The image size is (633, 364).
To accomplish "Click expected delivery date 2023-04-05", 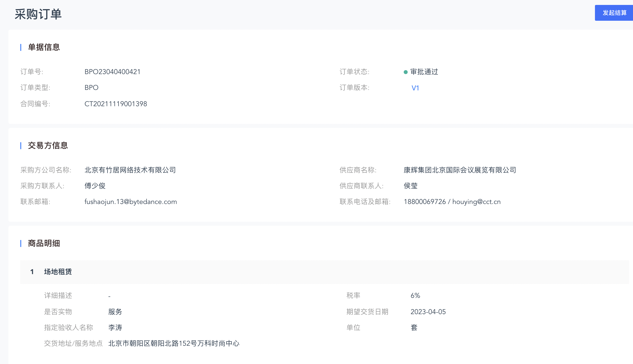I will coord(428,312).
